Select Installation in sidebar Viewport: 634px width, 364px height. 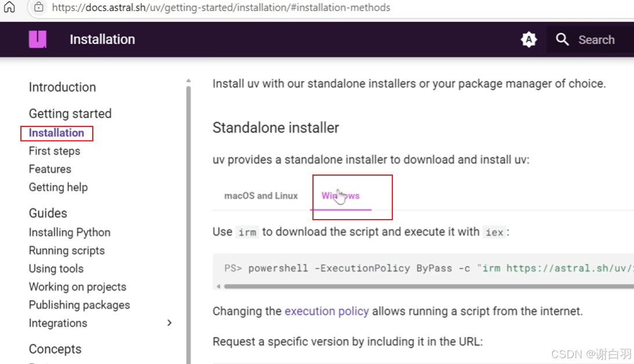[x=56, y=133]
